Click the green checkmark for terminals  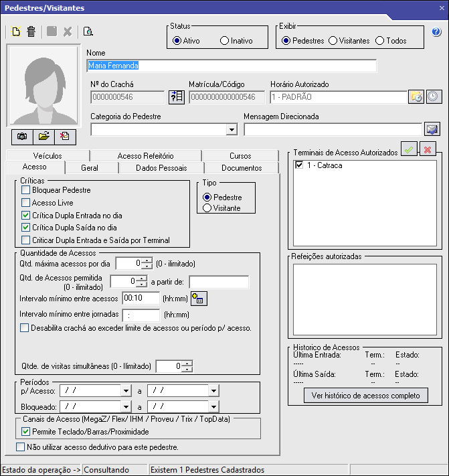pos(408,149)
